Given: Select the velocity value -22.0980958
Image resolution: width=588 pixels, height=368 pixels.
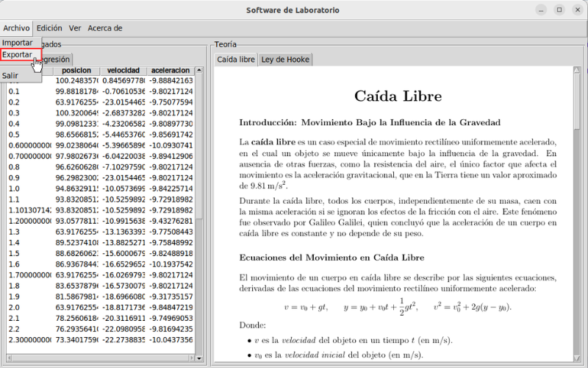Looking at the screenshot, I should coord(123,329).
